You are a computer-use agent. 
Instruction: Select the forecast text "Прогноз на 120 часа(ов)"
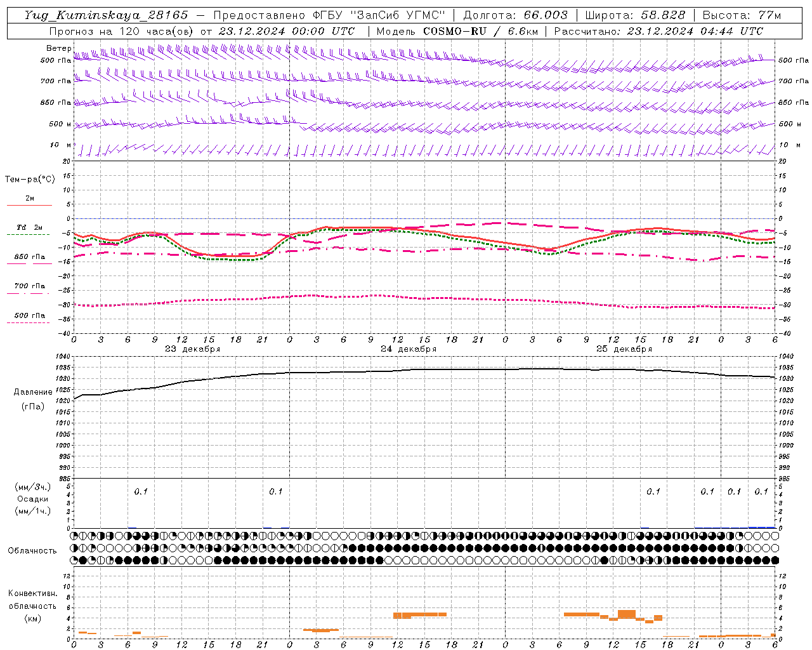click(122, 31)
